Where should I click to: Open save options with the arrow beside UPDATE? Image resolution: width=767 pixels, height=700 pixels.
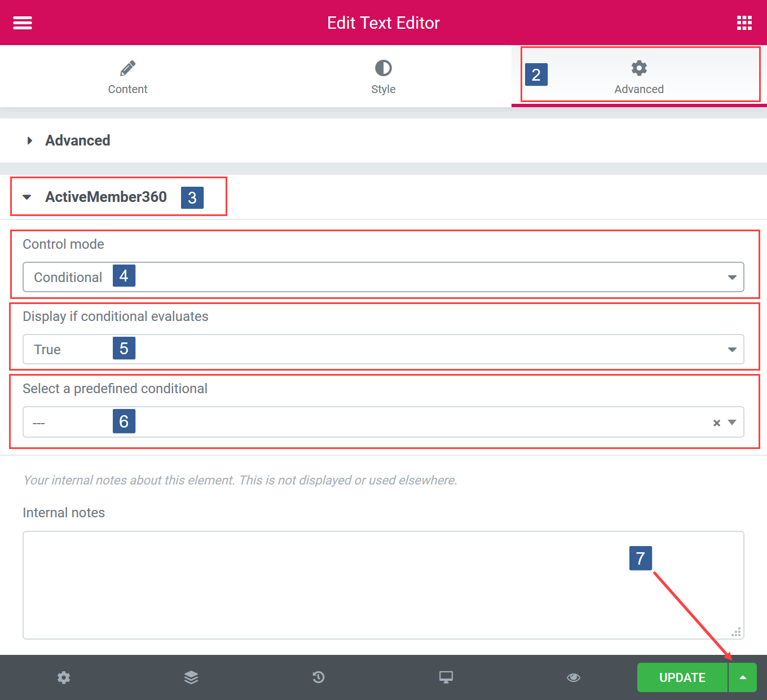pyautogui.click(x=742, y=677)
